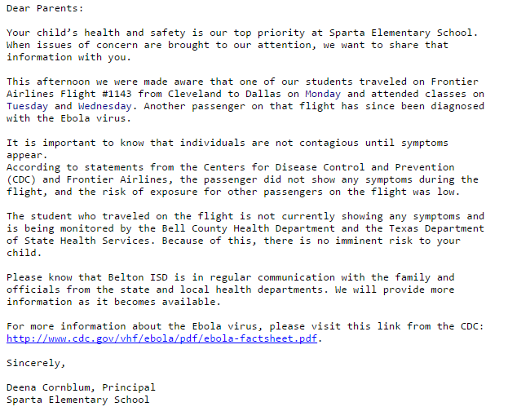Click the Sparta Elementary School signature line

[x=78, y=400]
